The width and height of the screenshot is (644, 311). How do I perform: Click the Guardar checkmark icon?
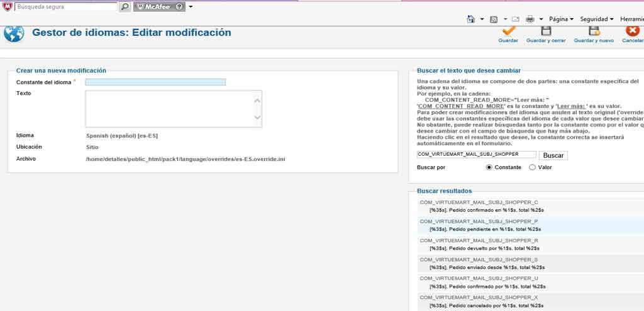[508, 31]
